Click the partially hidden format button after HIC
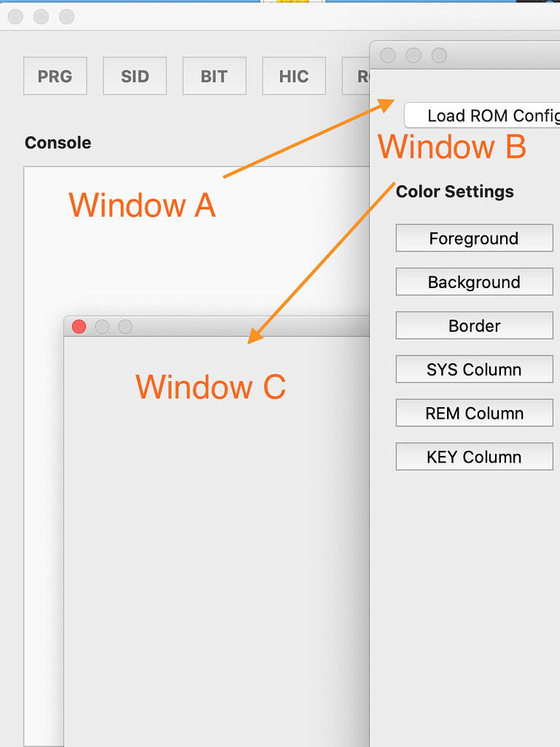The height and width of the screenshot is (747, 560). click(x=357, y=75)
